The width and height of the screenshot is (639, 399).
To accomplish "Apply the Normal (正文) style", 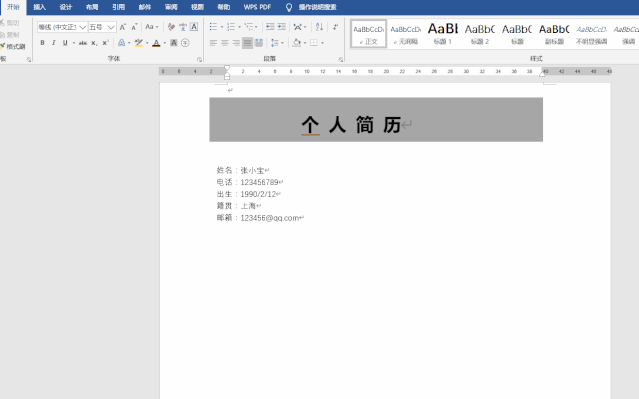I will tap(368, 34).
